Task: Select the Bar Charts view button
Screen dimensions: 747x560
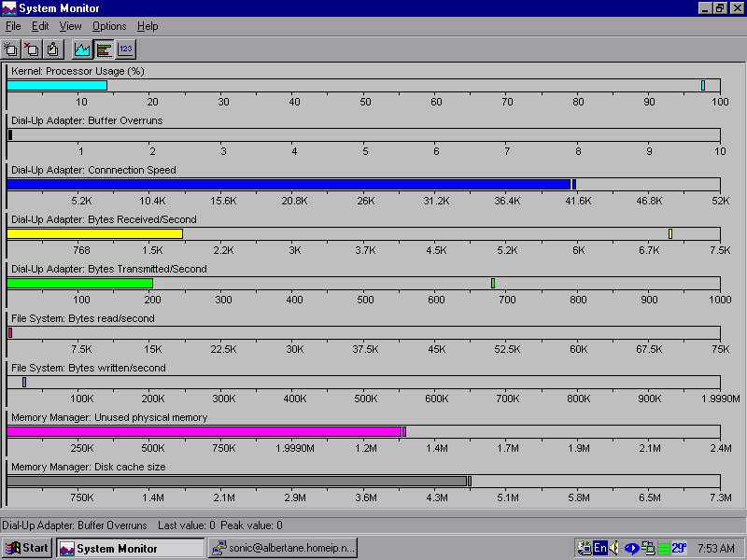Action: (x=104, y=49)
